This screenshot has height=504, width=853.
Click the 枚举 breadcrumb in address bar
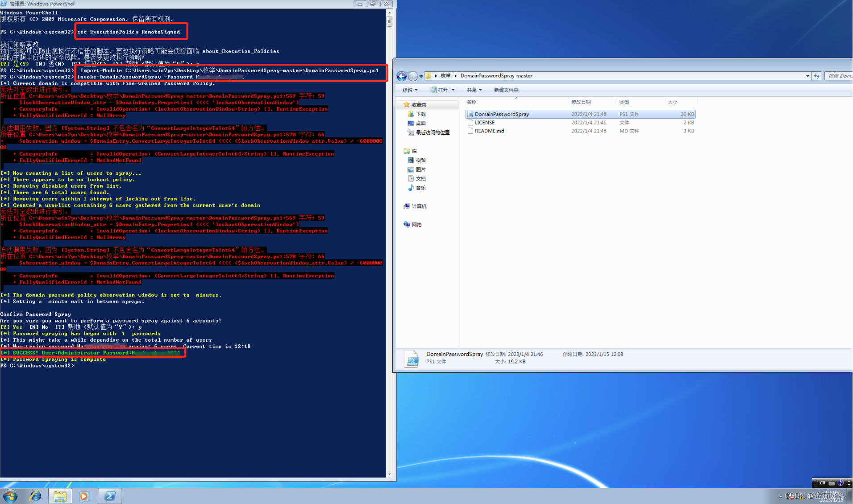coord(445,76)
